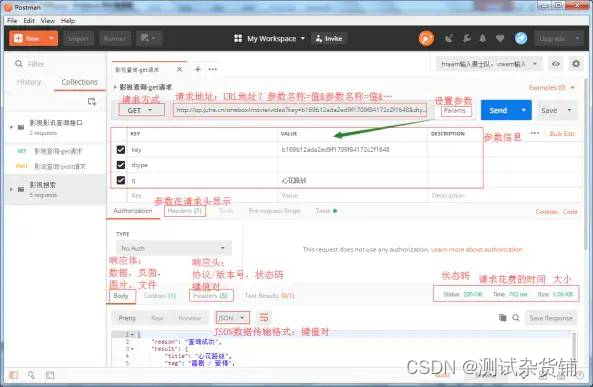Screen dimensions: 593x387
Task: Open the blue user avatar icon
Action: (x=521, y=38)
